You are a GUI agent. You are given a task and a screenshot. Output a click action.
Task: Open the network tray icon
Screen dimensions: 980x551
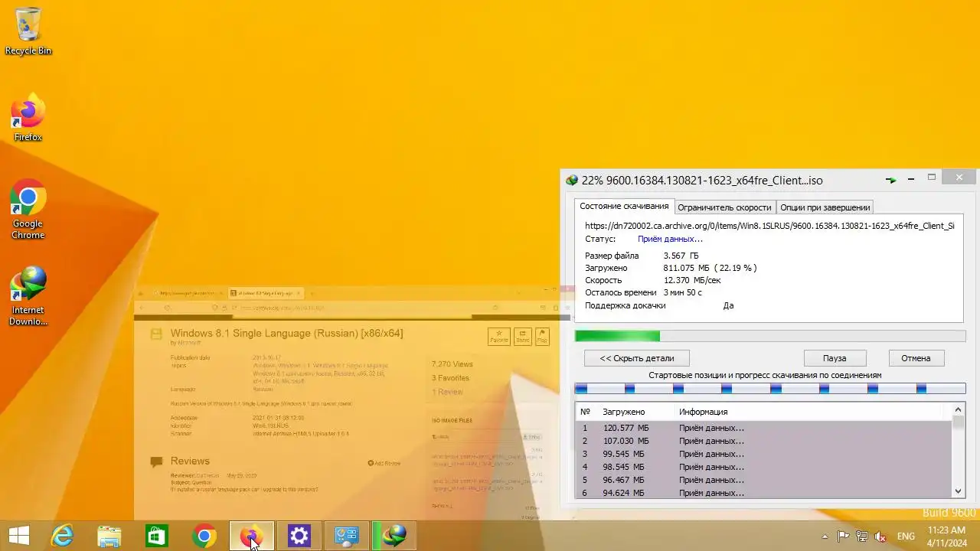point(862,536)
